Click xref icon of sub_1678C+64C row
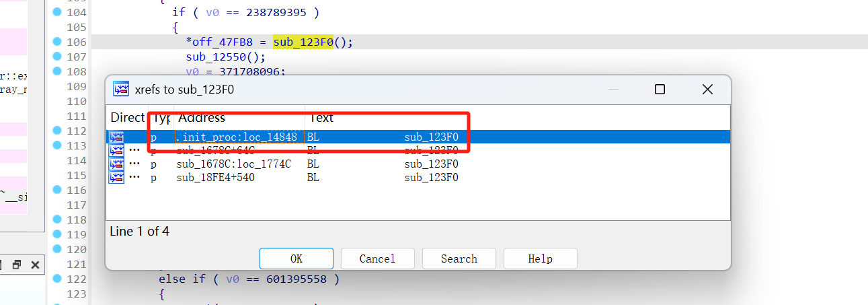Screen dimensions: 868x305 coord(117,150)
